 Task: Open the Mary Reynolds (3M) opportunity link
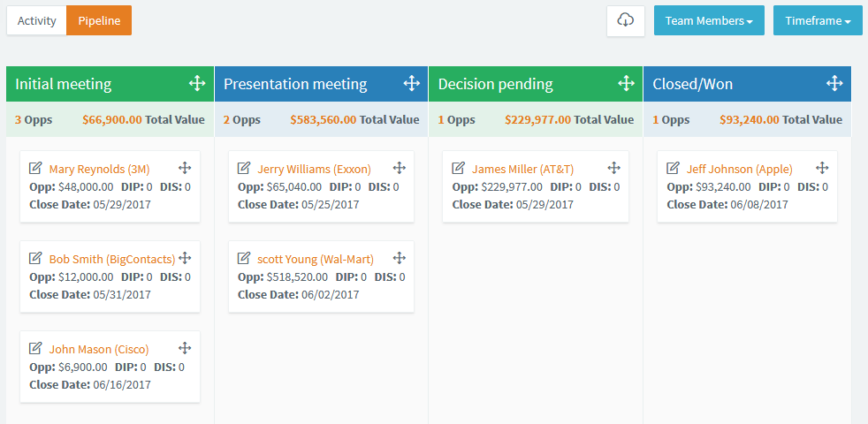click(x=100, y=169)
